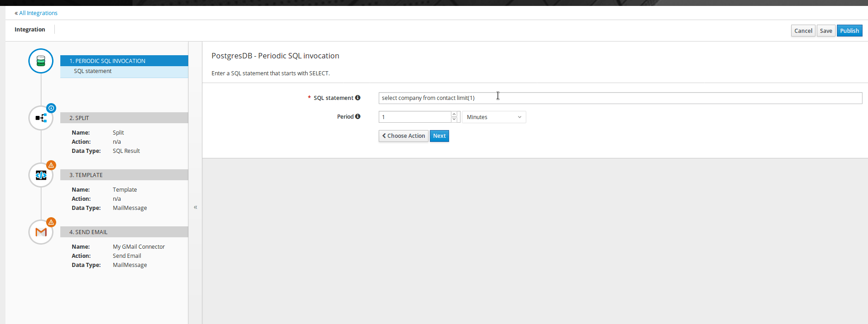Click the Choose Action back button
This screenshot has width=868, height=324.
point(403,136)
